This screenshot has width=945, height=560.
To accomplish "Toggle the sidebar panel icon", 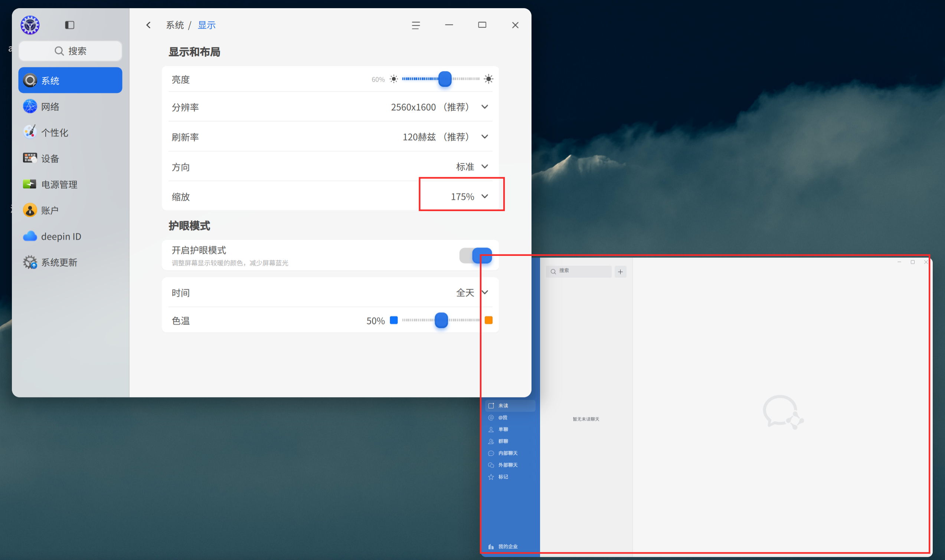I will (x=69, y=25).
